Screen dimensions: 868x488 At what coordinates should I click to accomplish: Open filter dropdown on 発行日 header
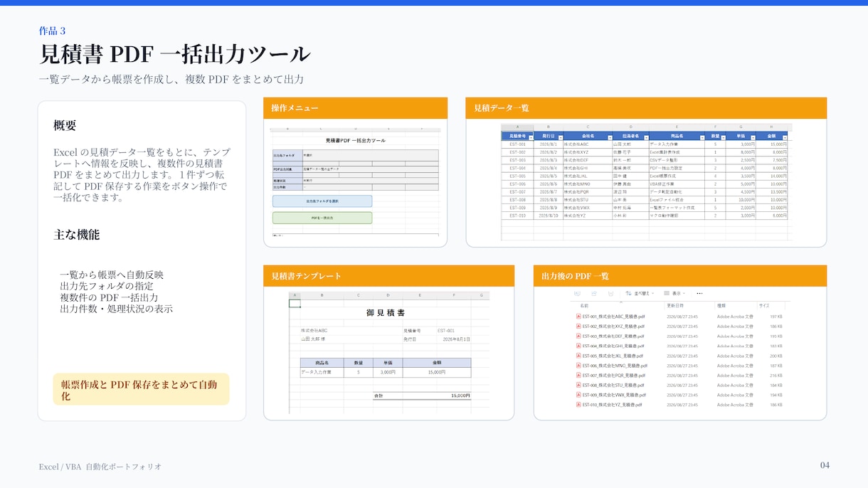pyautogui.click(x=561, y=137)
